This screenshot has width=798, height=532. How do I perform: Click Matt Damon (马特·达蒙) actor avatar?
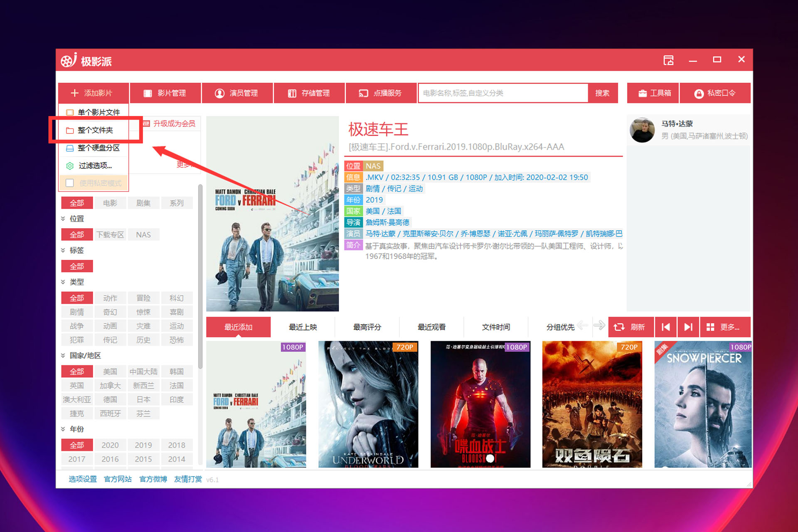642,130
